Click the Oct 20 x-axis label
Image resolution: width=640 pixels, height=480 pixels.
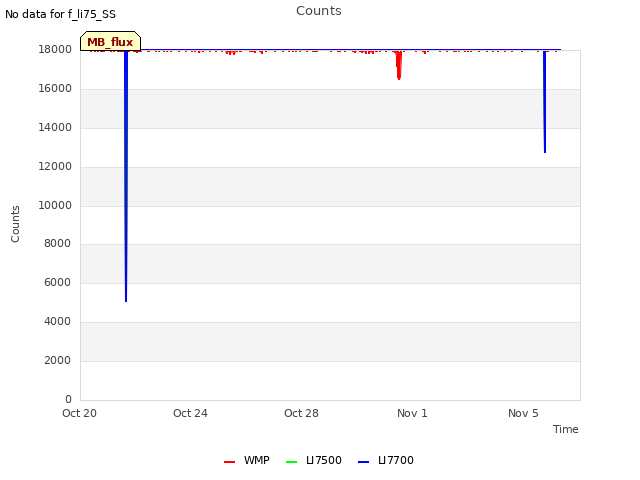(x=80, y=413)
